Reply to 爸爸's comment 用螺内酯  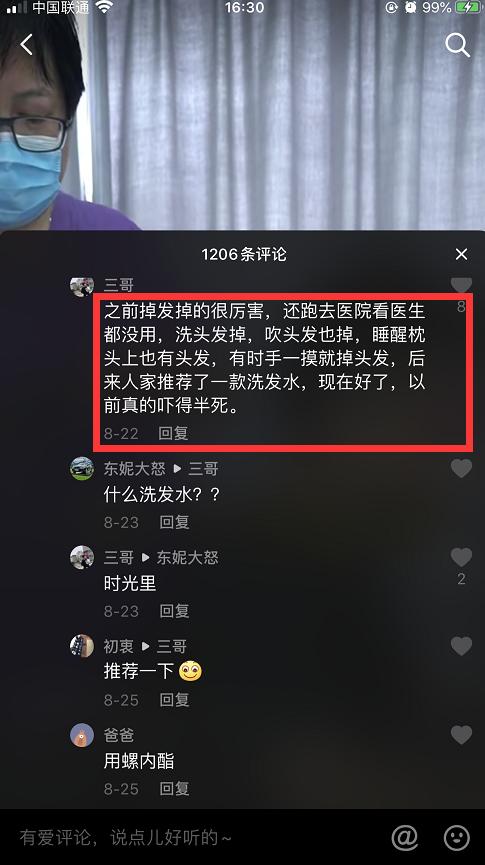click(174, 788)
